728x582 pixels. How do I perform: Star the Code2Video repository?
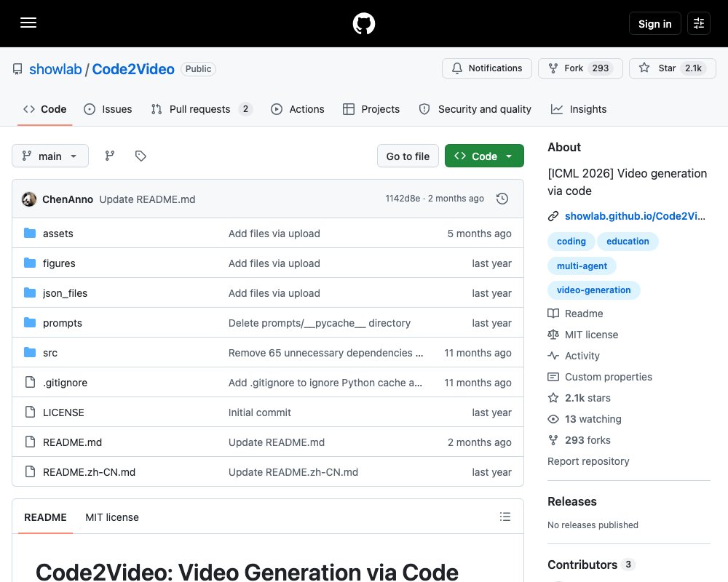[672, 68]
